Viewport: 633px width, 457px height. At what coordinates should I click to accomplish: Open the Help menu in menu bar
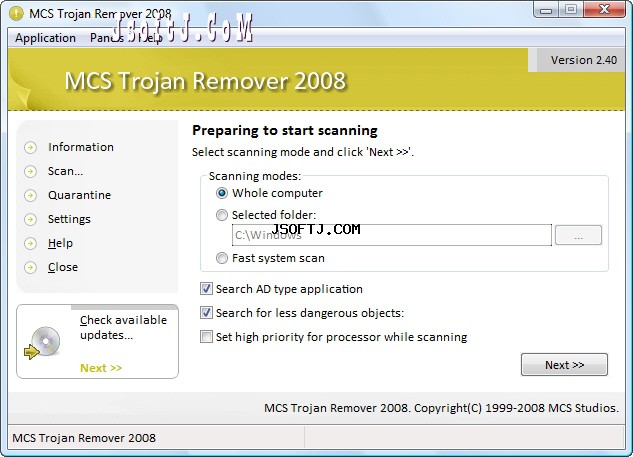pyautogui.click(x=150, y=38)
